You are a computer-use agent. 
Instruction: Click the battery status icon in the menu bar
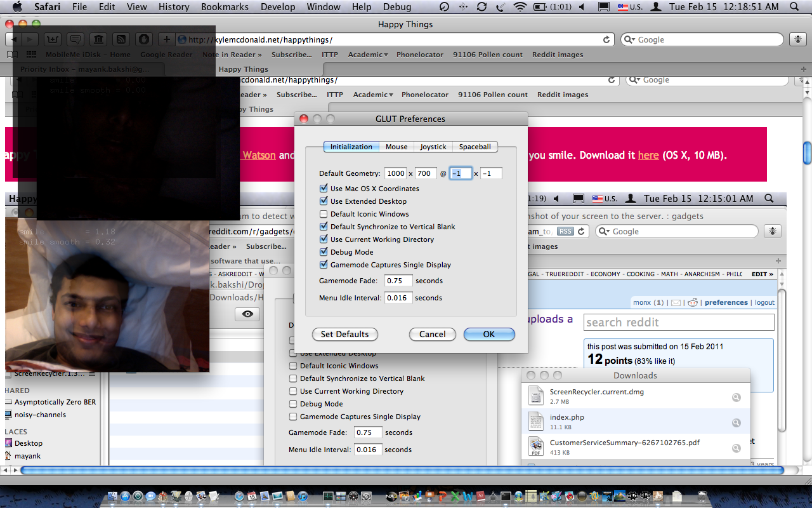(540, 7)
